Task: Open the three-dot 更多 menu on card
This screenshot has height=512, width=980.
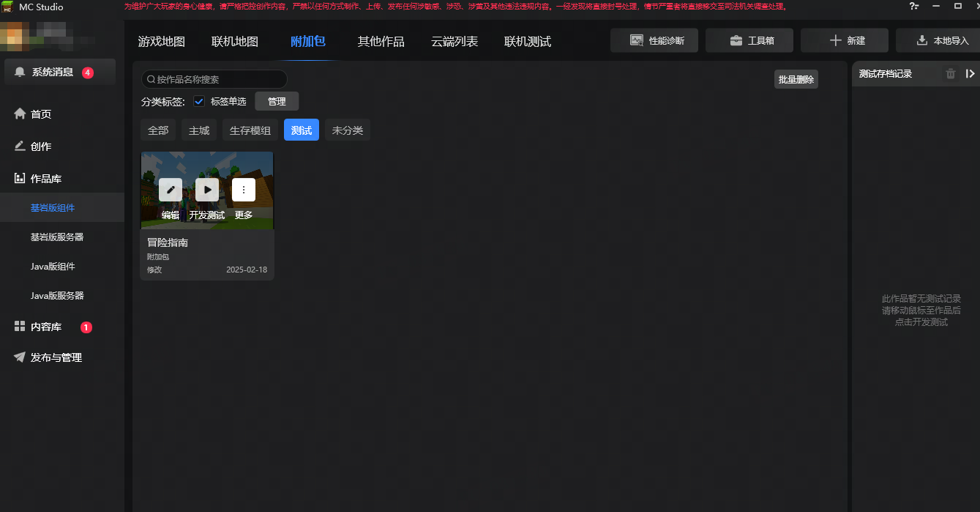Action: [x=244, y=190]
